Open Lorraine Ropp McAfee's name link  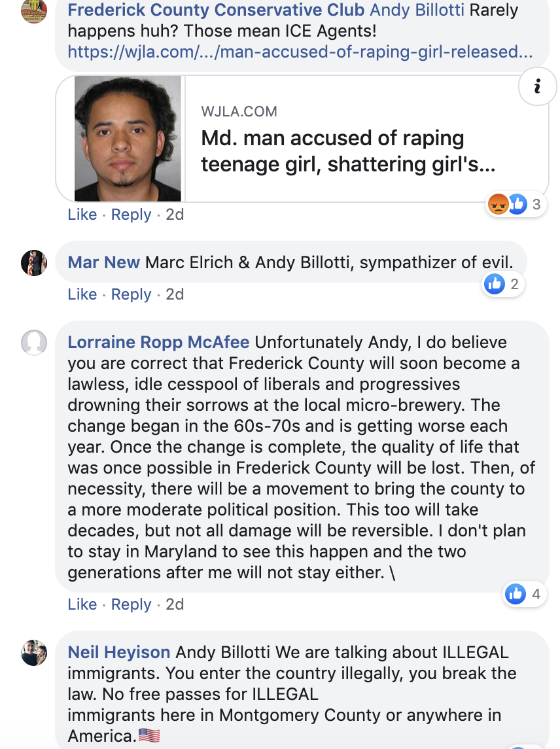click(158, 342)
